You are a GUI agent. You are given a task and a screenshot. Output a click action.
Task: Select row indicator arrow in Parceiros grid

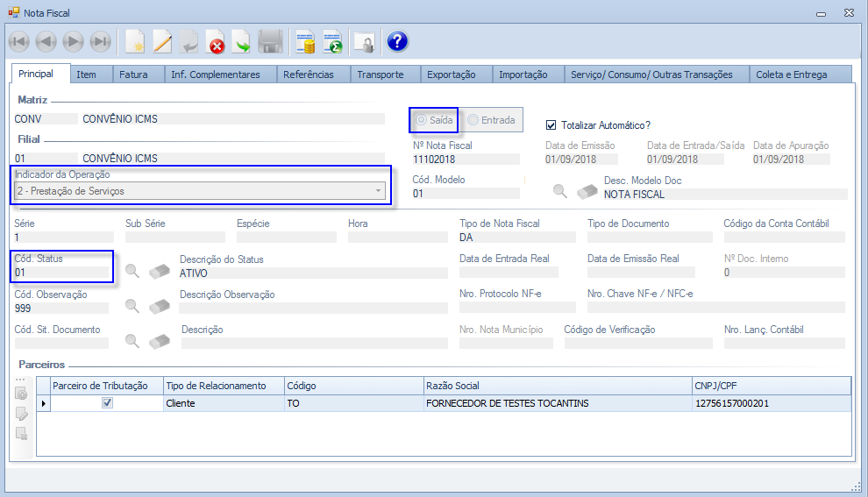(44, 403)
